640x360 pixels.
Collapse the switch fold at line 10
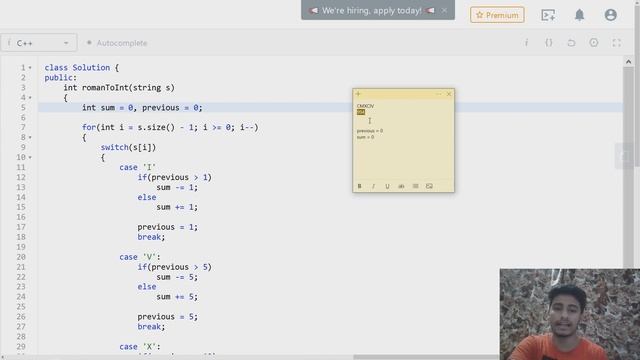(30, 158)
